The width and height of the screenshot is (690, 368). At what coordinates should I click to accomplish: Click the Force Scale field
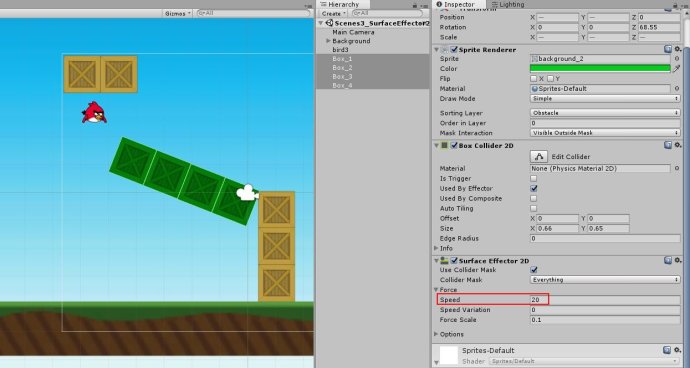[605, 320]
